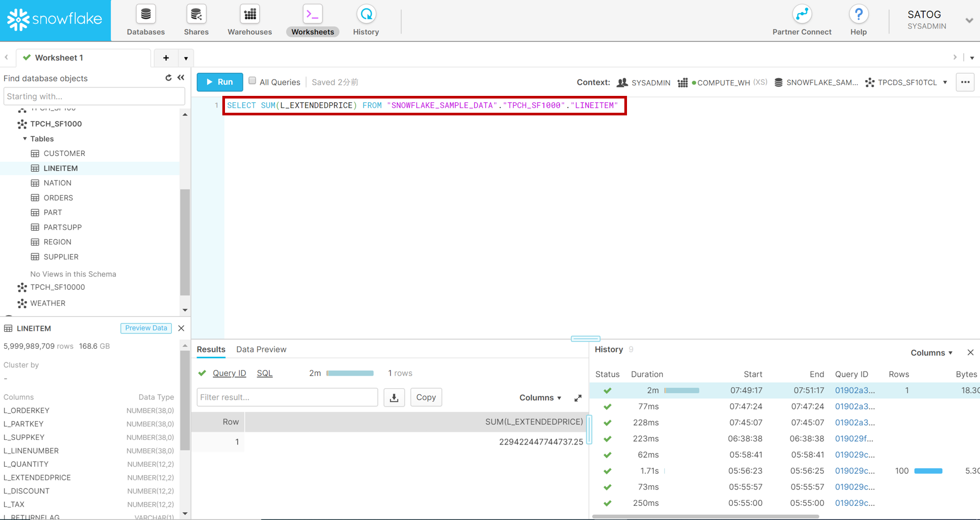Collapse the object browser panel

181,78
